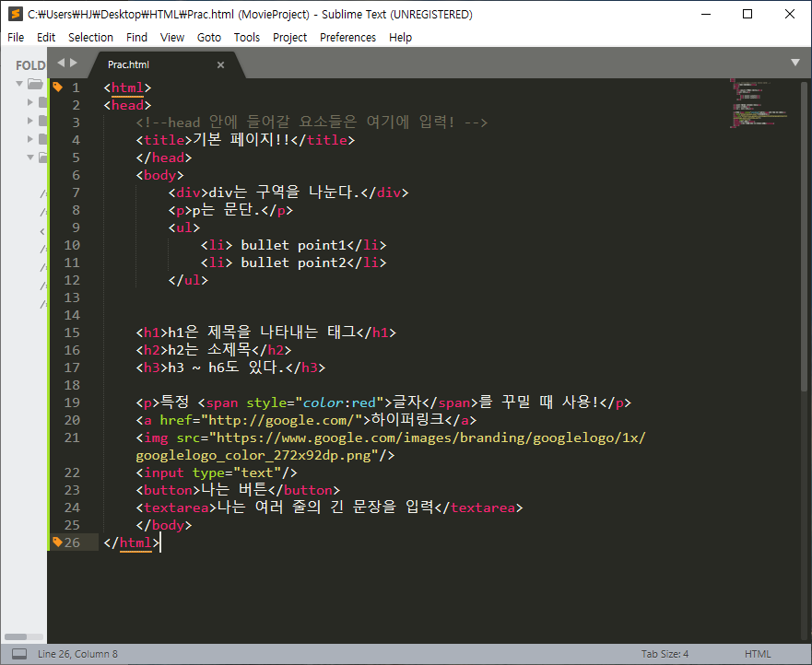
Task: Click the 'bullet point2' list item line
Action: [294, 262]
